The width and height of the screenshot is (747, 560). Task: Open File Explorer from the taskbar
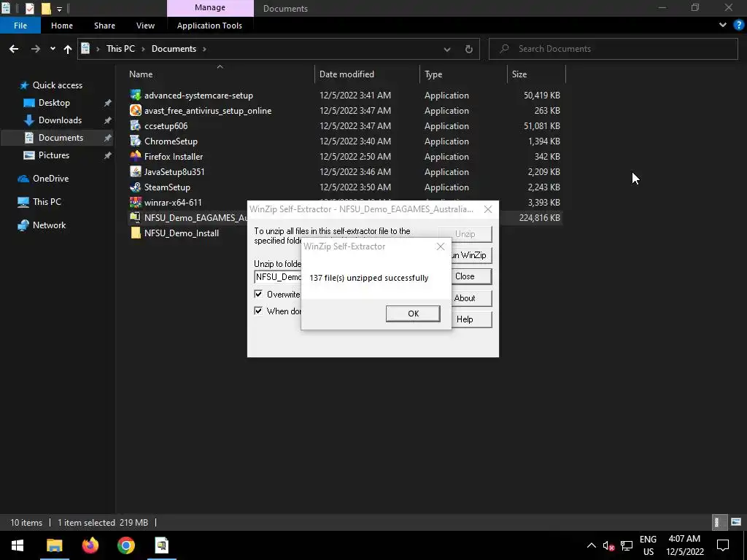pos(54,545)
